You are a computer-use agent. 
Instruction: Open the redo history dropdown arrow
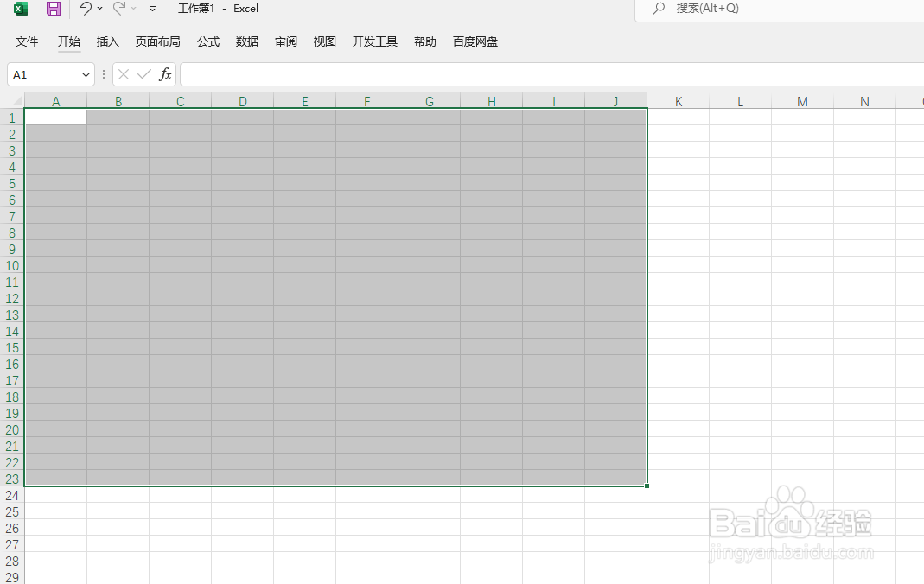click(x=134, y=9)
